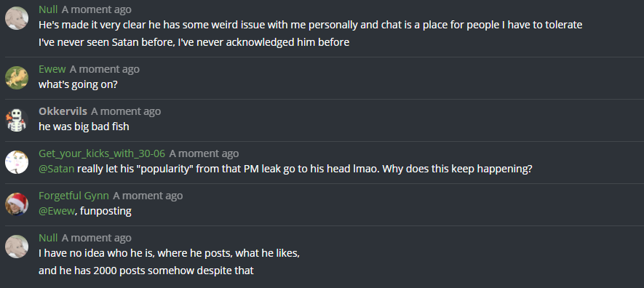Image resolution: width=644 pixels, height=288 pixels.
Task: Click the timestamp next to Forgetful Gynn
Action: pos(148,196)
